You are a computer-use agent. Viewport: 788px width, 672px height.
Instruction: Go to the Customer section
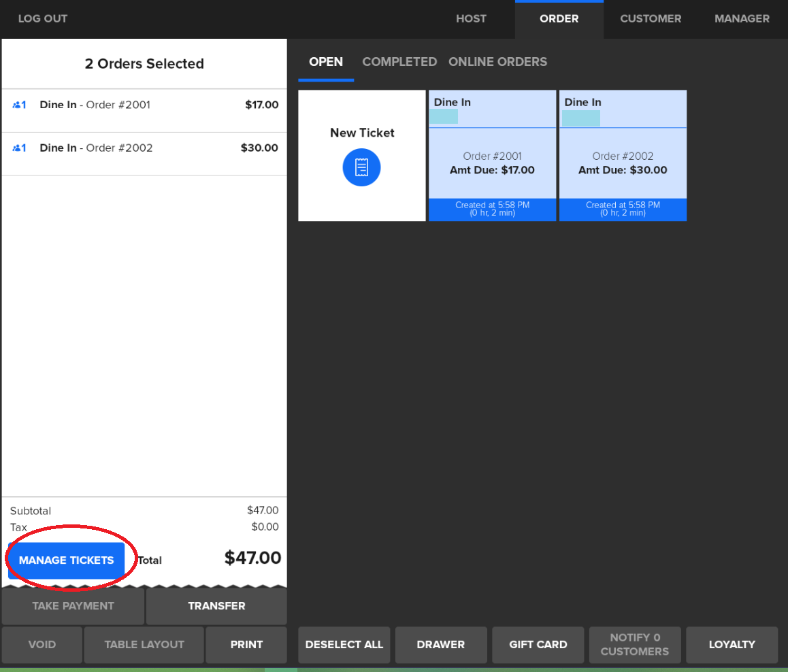click(x=651, y=19)
